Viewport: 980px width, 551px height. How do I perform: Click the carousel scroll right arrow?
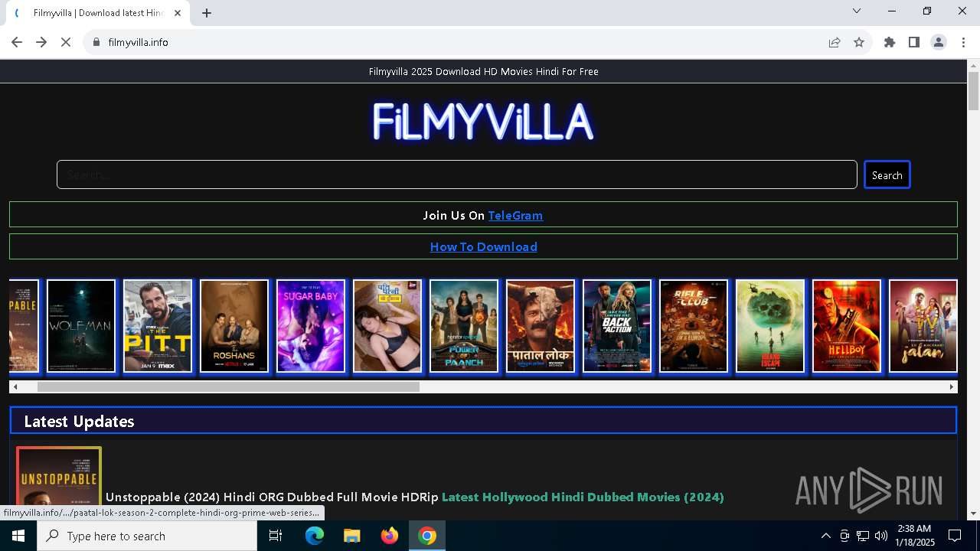(952, 387)
